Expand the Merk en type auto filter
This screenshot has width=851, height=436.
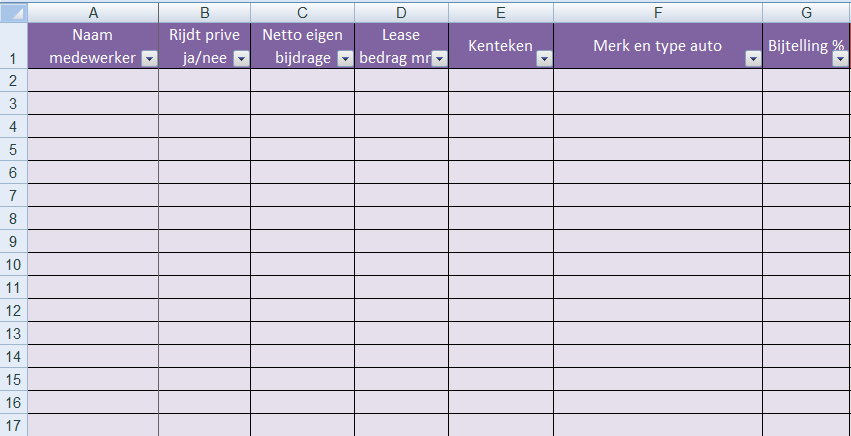coord(753,59)
